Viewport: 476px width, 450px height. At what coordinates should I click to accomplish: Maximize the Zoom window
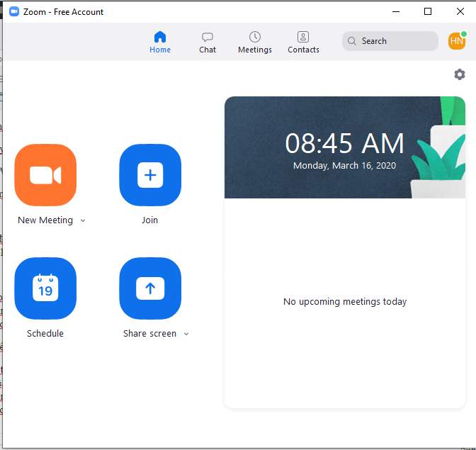(x=428, y=11)
